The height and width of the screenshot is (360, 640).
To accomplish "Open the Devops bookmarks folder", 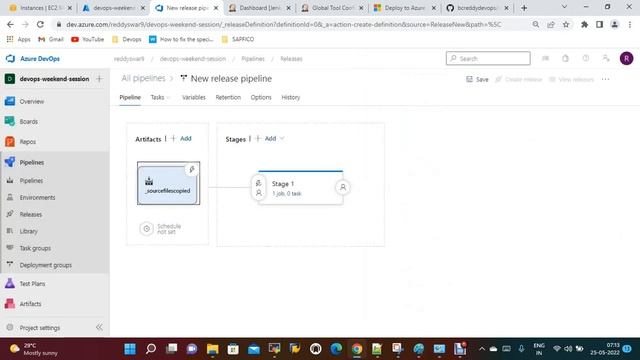I will (127, 39).
